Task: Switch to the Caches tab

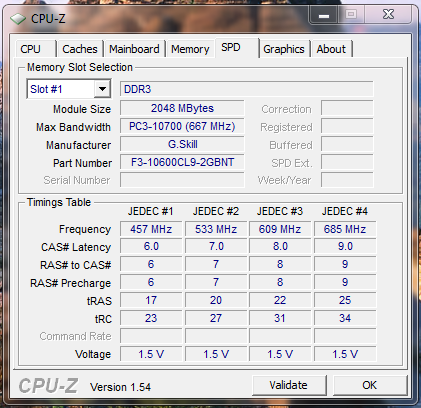Action: pyautogui.click(x=80, y=49)
